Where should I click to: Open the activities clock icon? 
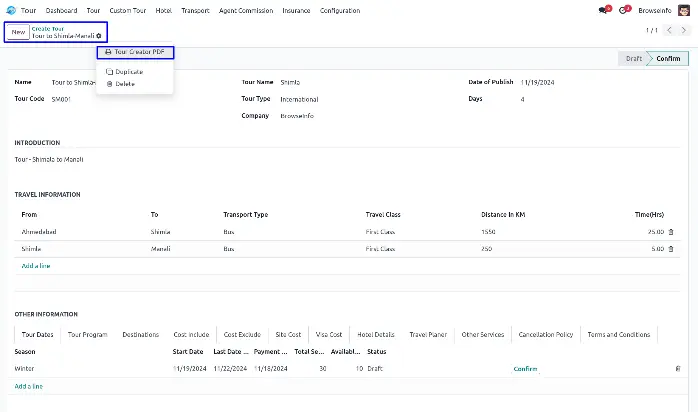pos(624,10)
